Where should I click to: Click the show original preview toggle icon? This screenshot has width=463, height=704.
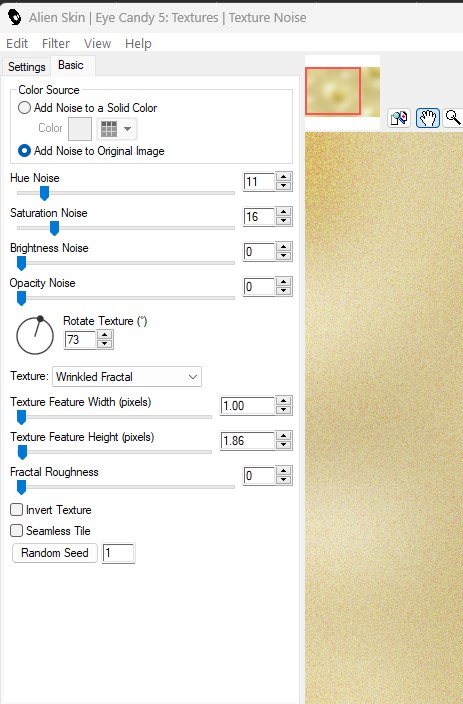pos(399,119)
